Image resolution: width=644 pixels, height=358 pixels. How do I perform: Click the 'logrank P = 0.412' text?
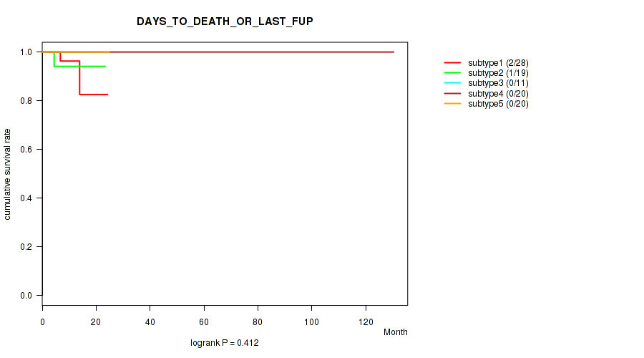[225, 344]
